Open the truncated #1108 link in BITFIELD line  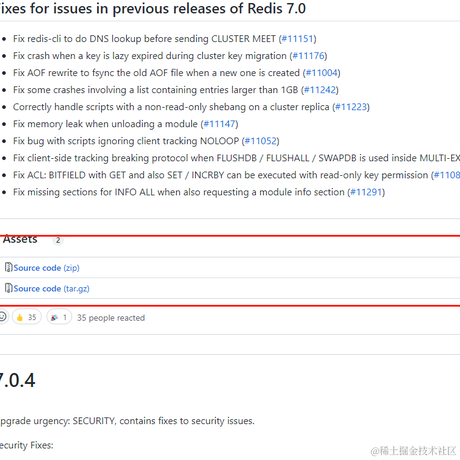[447, 175]
